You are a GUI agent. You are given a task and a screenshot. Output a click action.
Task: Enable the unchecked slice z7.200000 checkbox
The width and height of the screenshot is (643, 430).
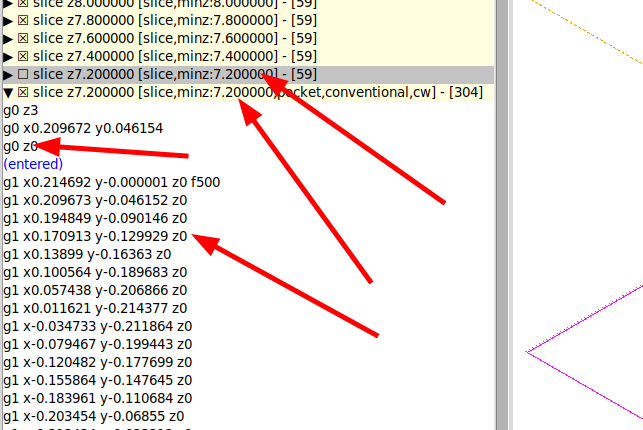[23, 74]
